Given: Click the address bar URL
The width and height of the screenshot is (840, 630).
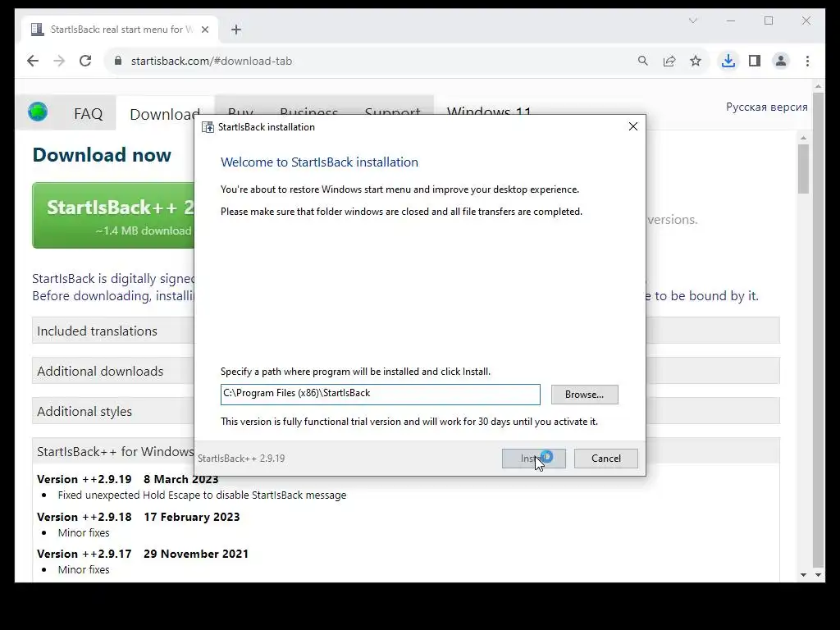Looking at the screenshot, I should pos(212,61).
